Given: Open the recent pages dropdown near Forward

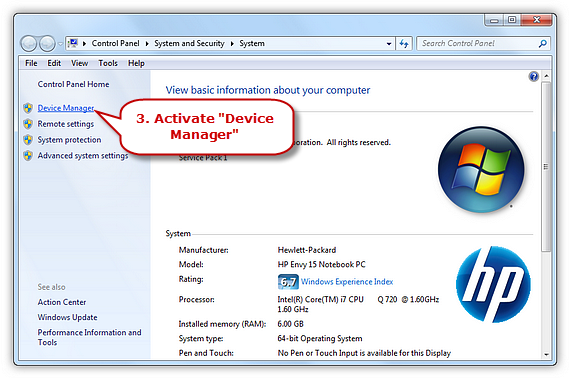Looking at the screenshot, I should pyautogui.click(x=60, y=44).
